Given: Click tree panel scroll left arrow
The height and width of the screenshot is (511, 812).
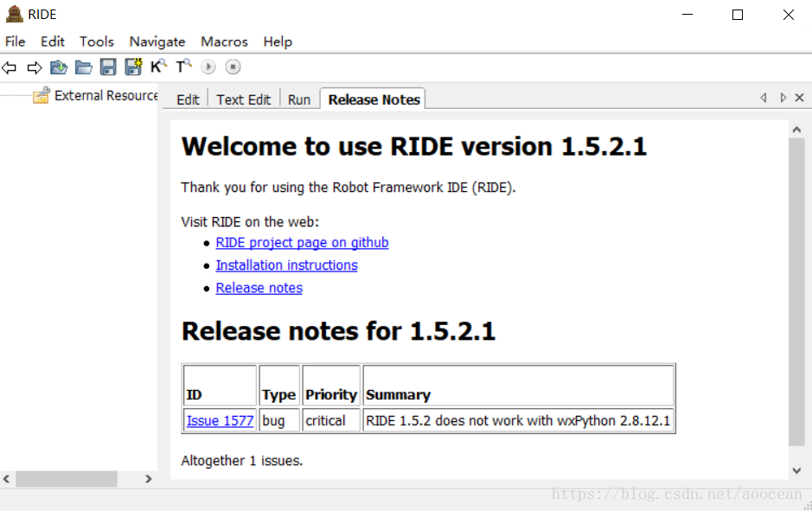Looking at the screenshot, I should 6,479.
